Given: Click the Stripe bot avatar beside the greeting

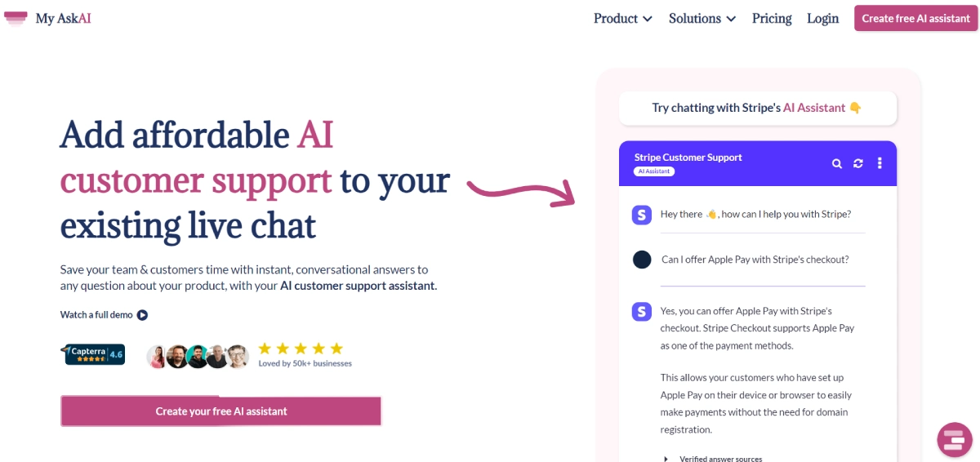Looking at the screenshot, I should tap(642, 215).
